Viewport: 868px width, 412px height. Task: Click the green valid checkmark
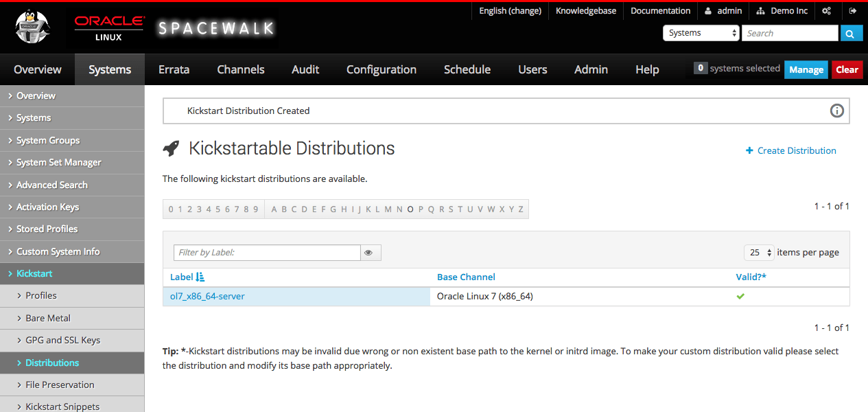click(740, 297)
